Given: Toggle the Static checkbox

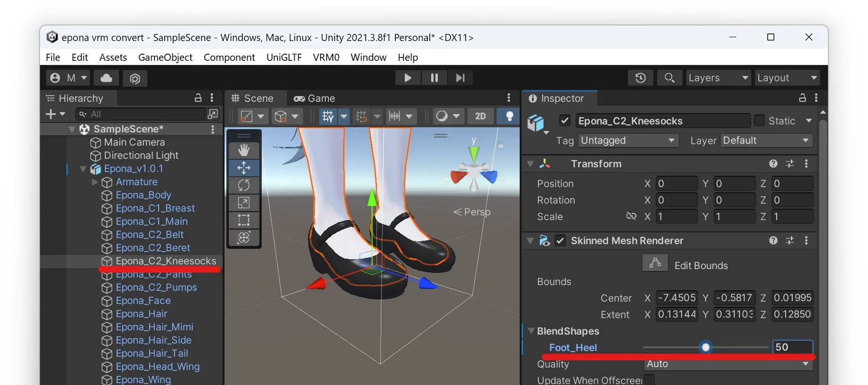Looking at the screenshot, I should pyautogui.click(x=759, y=121).
